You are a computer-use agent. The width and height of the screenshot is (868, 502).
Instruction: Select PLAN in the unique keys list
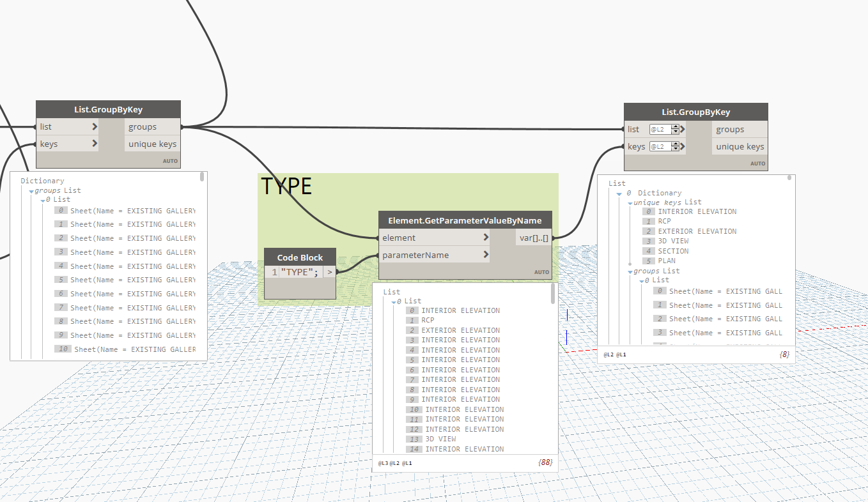click(659, 261)
